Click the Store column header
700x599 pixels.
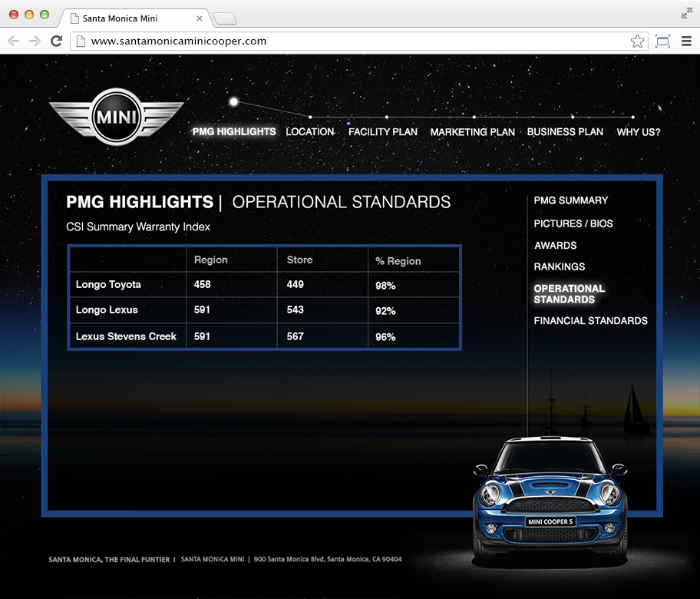[299, 260]
